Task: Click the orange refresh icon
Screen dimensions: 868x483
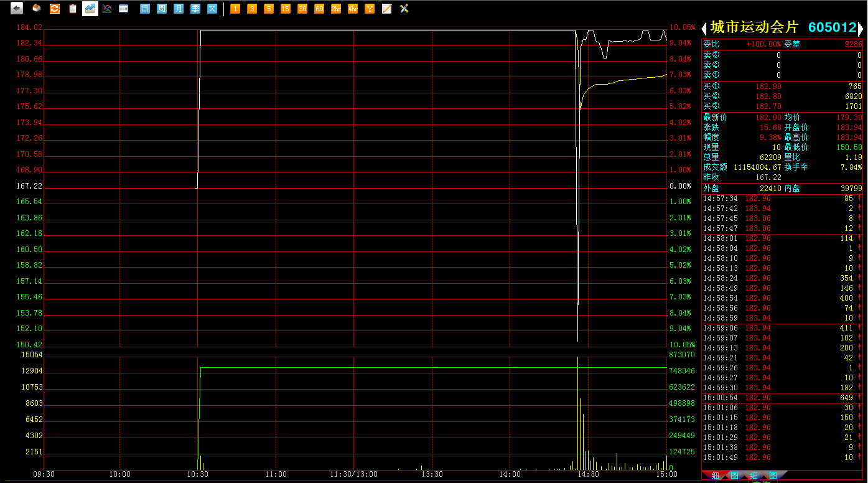Action: (55, 9)
